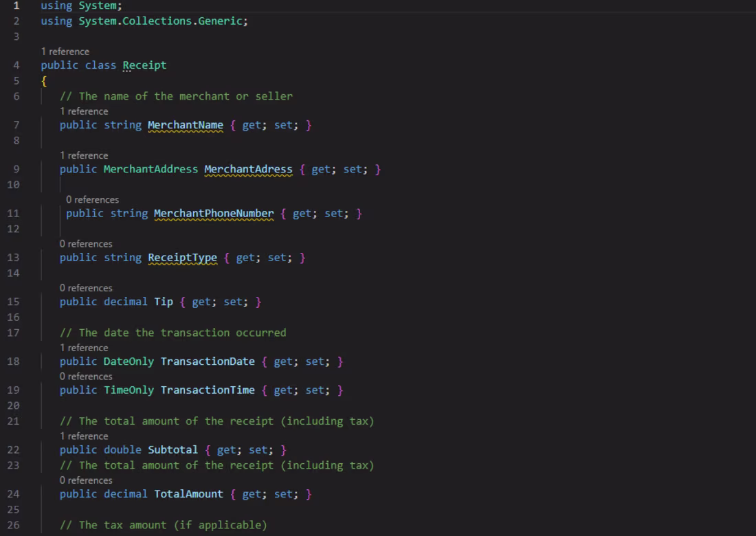Click the DateOnly type on line 18

tap(127, 361)
